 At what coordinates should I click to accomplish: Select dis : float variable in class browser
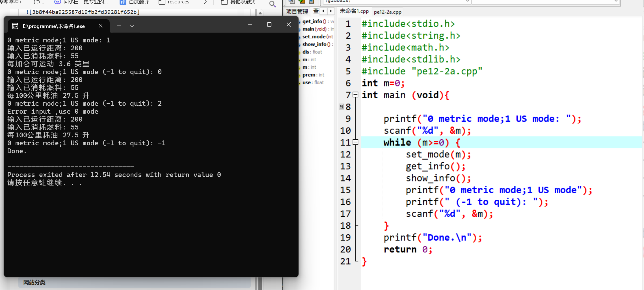pos(312,52)
